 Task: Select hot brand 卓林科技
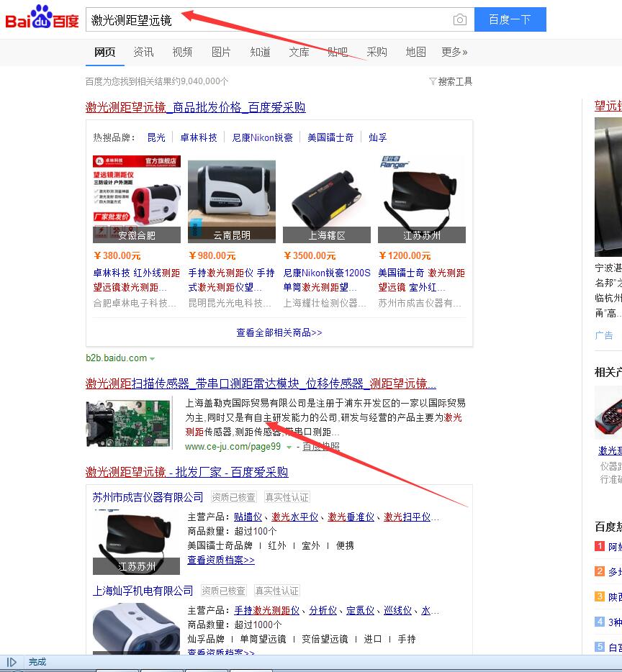click(199, 137)
